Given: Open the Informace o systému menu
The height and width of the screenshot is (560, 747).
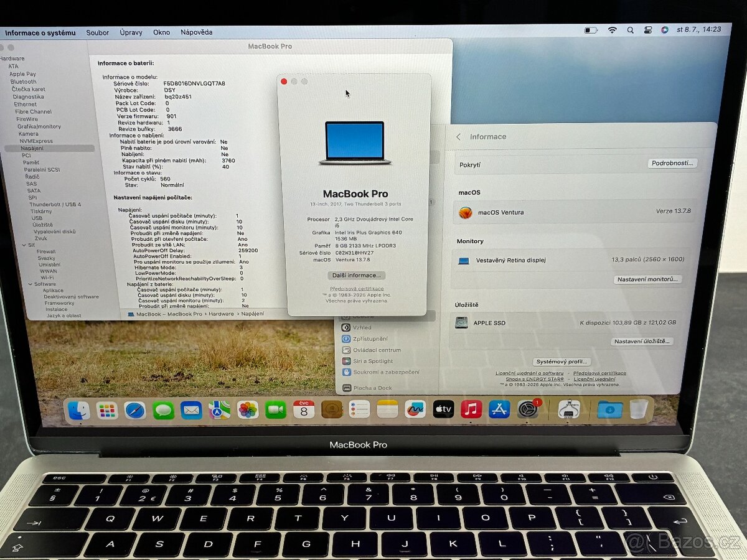Looking at the screenshot, I should 40,32.
